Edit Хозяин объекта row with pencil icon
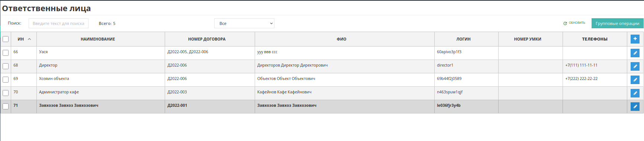 (635, 80)
